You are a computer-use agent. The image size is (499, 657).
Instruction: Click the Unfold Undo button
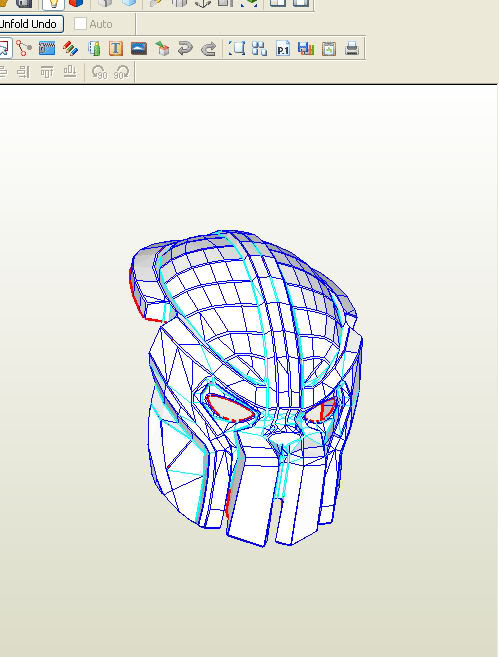click(x=30, y=24)
